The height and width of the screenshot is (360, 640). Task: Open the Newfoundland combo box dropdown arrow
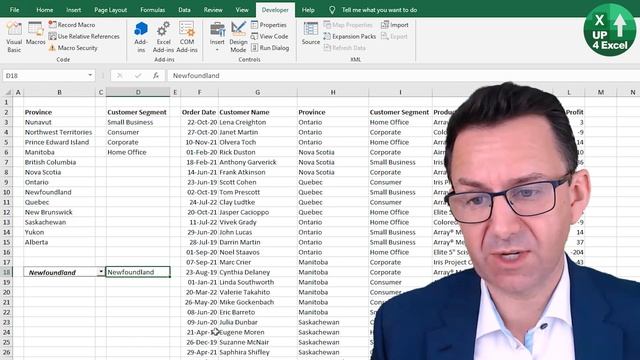[x=101, y=272]
